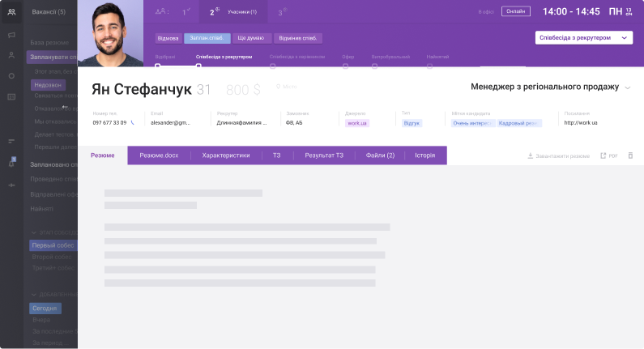The image size is (644, 349).
Task: Click Завантажити резюме download link
Action: [x=559, y=155]
